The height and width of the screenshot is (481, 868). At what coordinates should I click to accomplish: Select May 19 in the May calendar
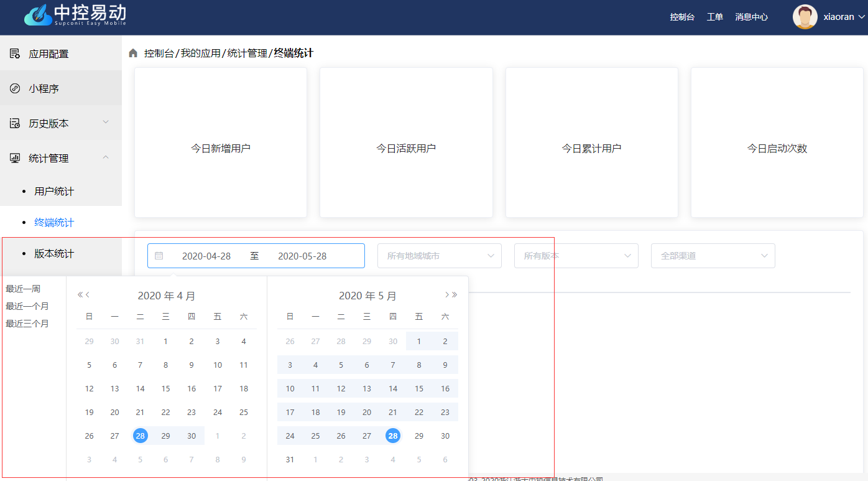coord(341,413)
